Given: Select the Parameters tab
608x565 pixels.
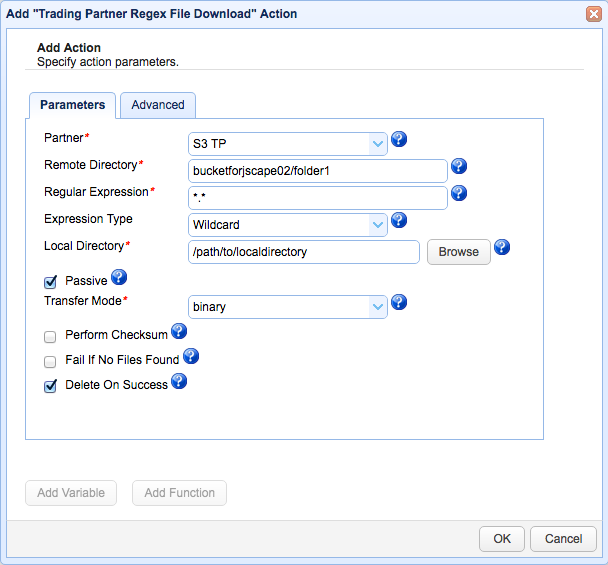Looking at the screenshot, I should point(72,105).
